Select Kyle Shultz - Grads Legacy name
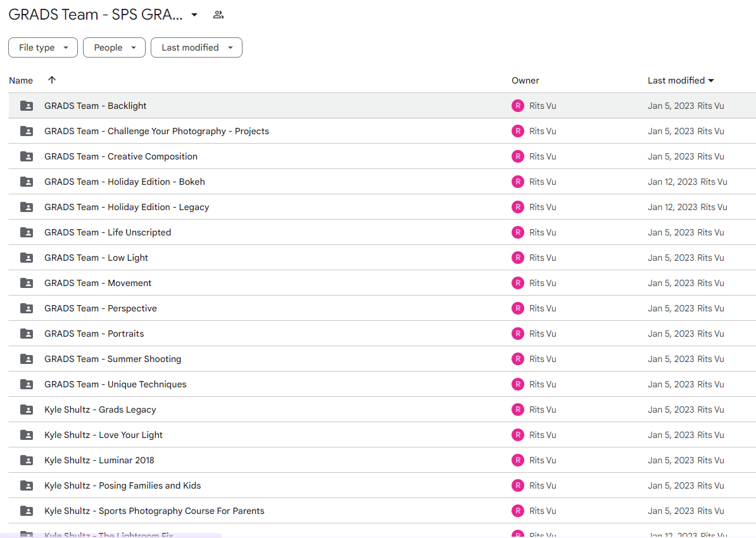Image resolution: width=756 pixels, height=538 pixels. [x=100, y=410]
